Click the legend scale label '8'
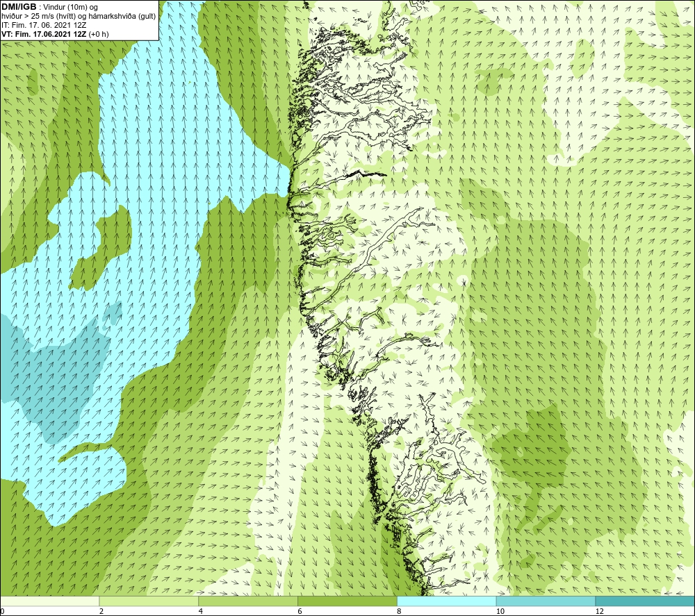This screenshot has width=695, height=616. [400, 611]
